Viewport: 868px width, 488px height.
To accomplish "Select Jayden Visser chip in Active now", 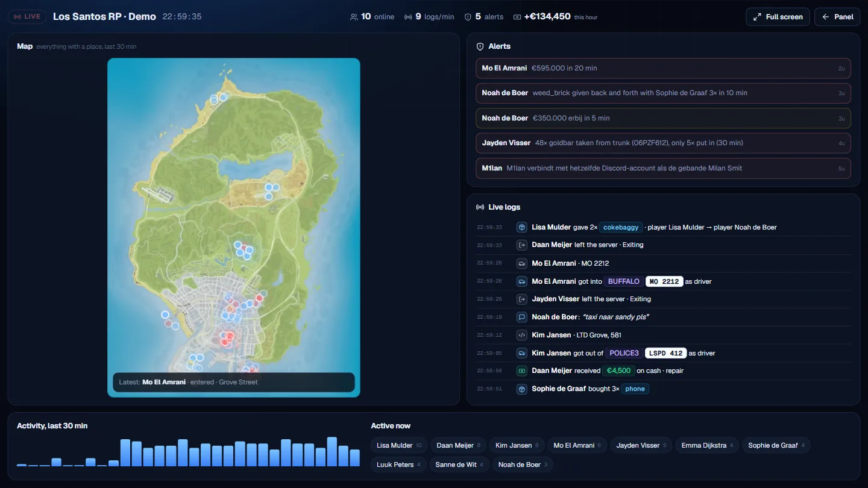I will [641, 445].
